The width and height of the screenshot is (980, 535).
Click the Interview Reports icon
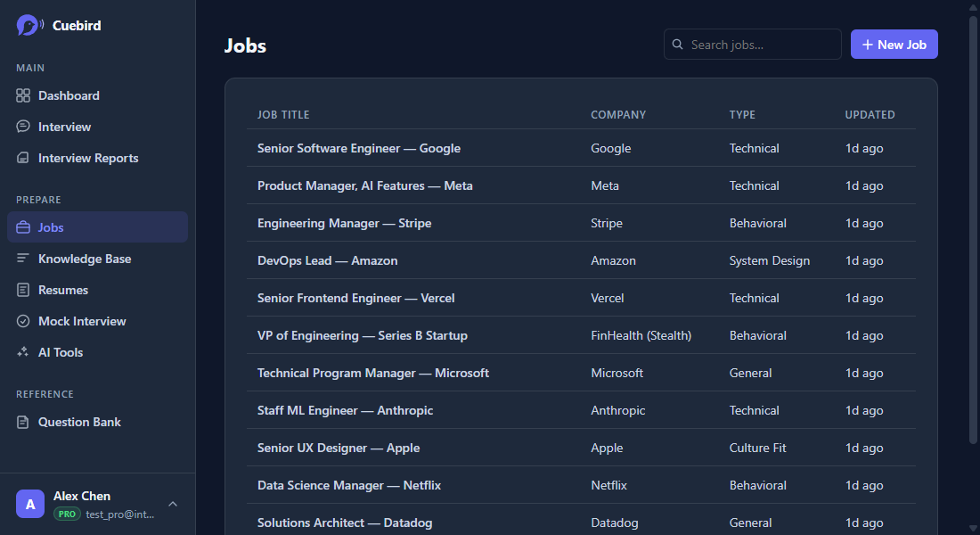pyautogui.click(x=23, y=158)
